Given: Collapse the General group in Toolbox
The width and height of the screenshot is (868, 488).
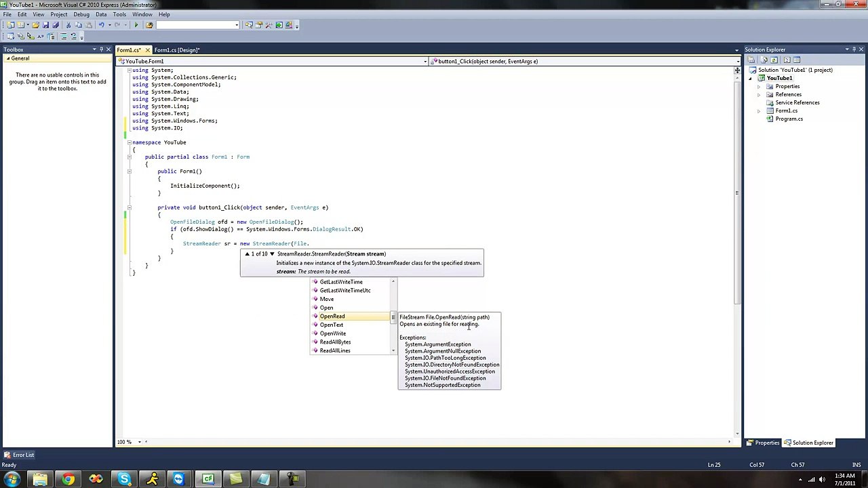Looking at the screenshot, I should [x=9, y=58].
